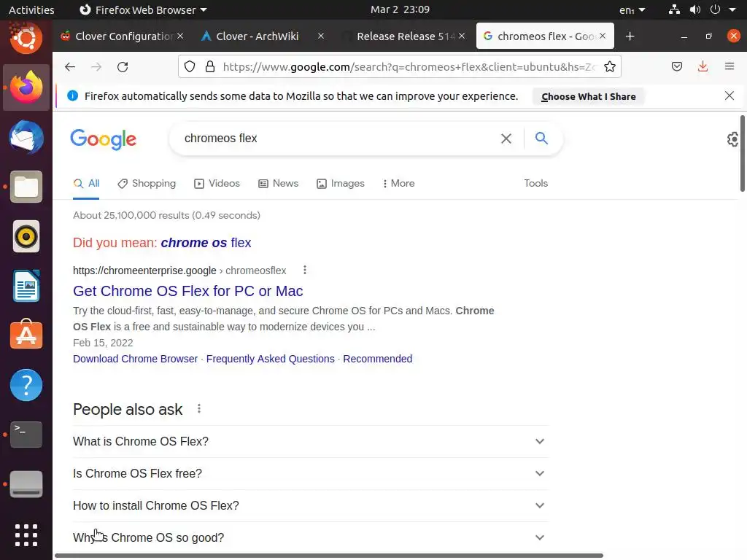This screenshot has height=560, width=747.
Task: Open the mounted drive icon in dock
Action: pyautogui.click(x=26, y=484)
